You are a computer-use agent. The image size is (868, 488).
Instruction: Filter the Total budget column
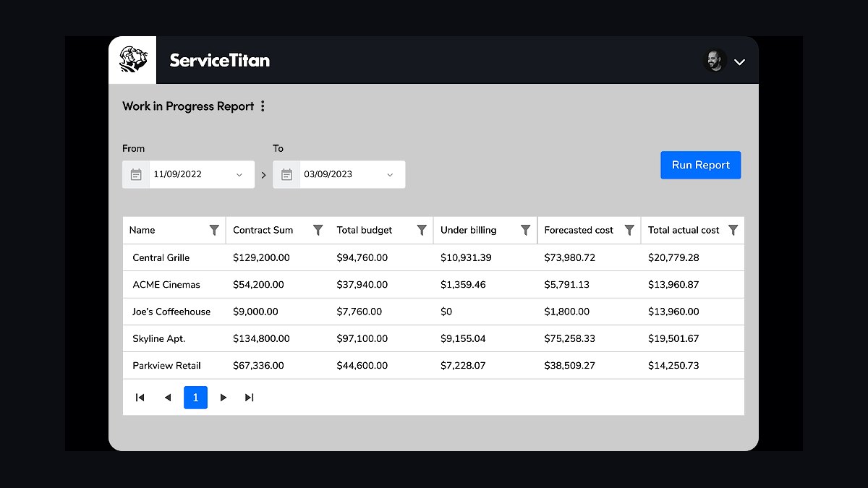[x=422, y=230]
